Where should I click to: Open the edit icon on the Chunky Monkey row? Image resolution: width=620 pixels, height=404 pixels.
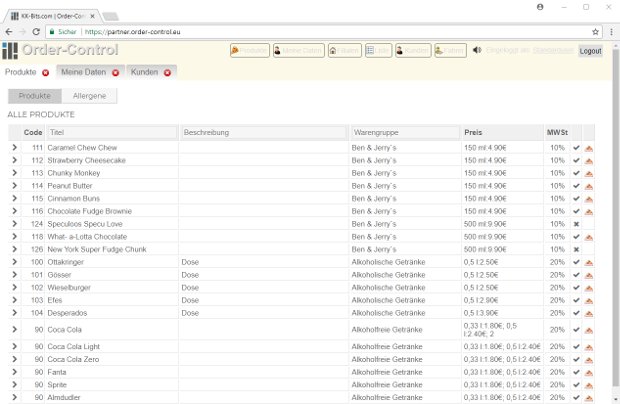tap(588, 174)
